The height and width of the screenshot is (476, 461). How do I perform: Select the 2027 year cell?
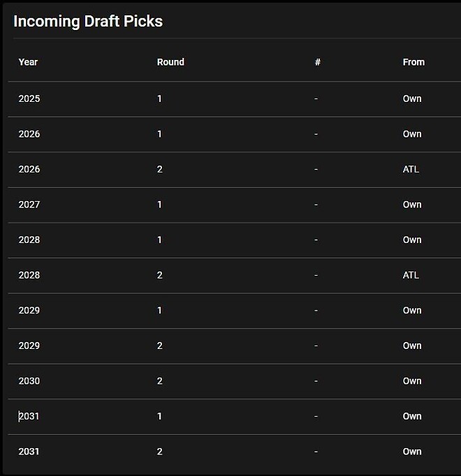29,204
